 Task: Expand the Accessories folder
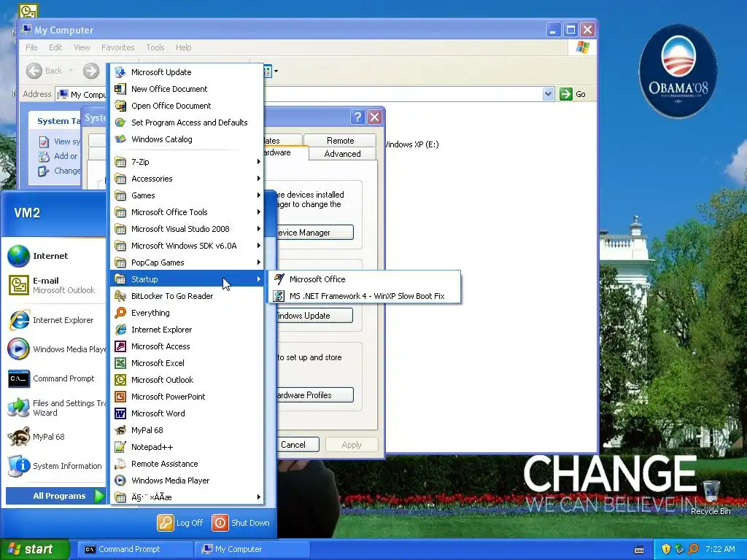187,179
